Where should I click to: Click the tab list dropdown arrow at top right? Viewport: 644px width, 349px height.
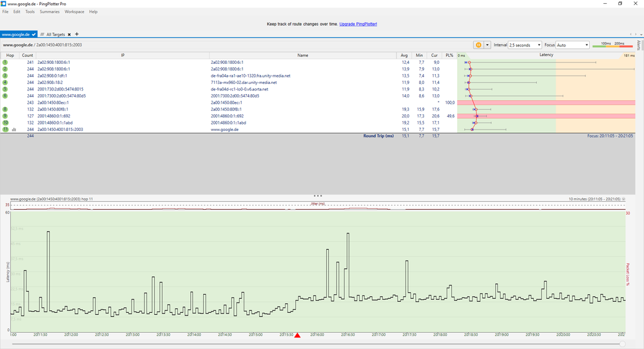(641, 35)
